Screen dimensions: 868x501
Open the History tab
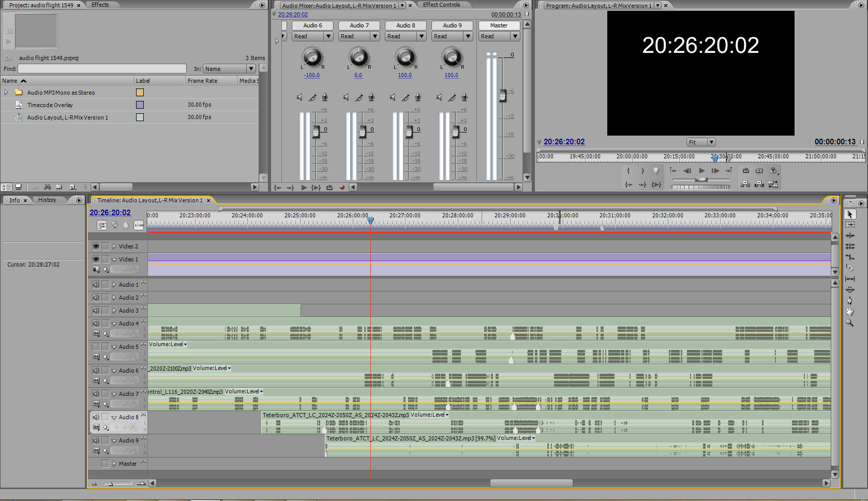coord(47,200)
